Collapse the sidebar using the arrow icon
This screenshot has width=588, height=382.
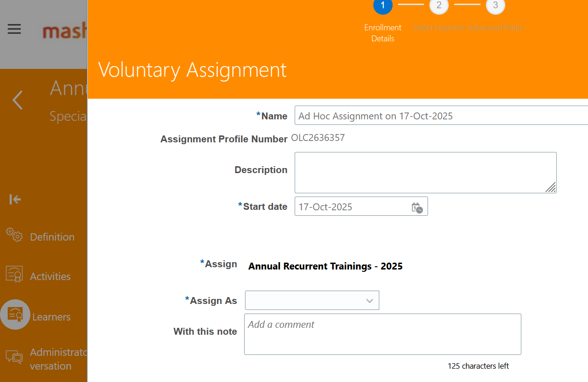tap(14, 199)
